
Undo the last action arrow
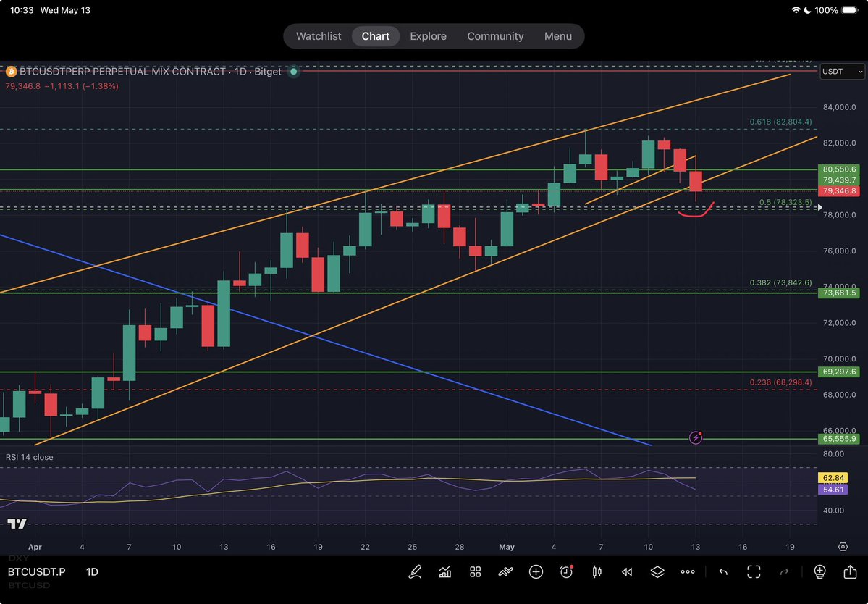pos(723,572)
